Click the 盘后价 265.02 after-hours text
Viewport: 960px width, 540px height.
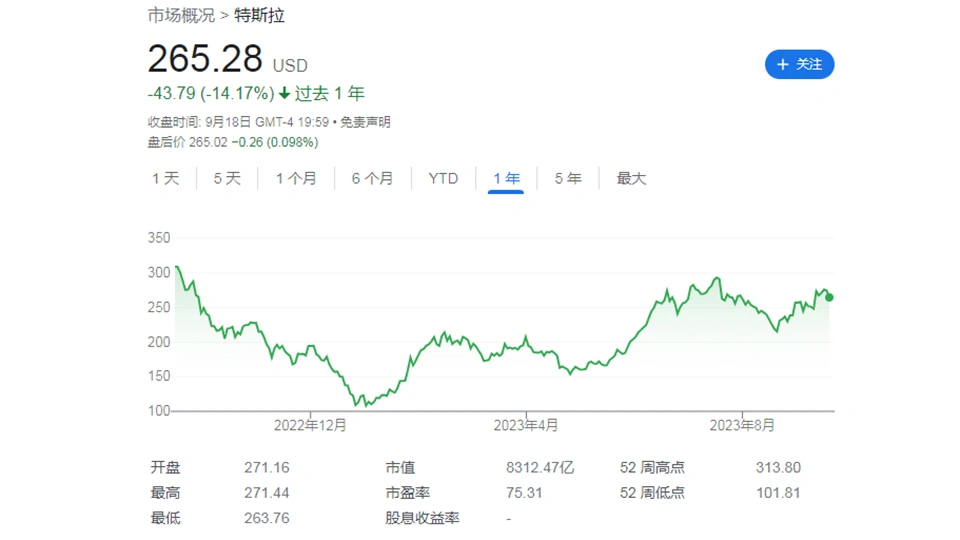(187, 143)
